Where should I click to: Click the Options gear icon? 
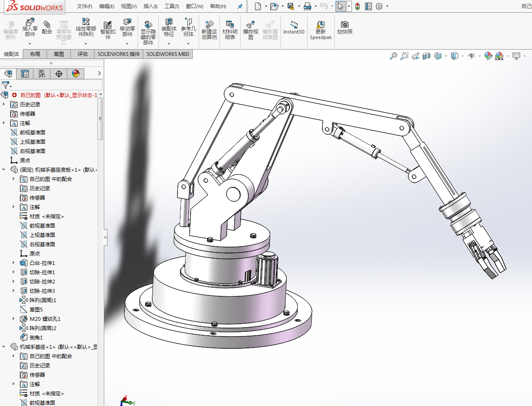pyautogui.click(x=379, y=6)
